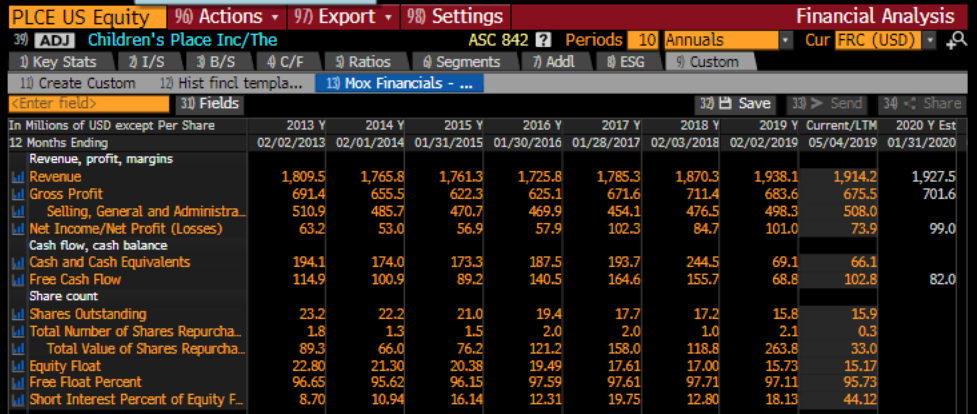Chart the Shares Outstanding row via its icon

(x=17, y=315)
